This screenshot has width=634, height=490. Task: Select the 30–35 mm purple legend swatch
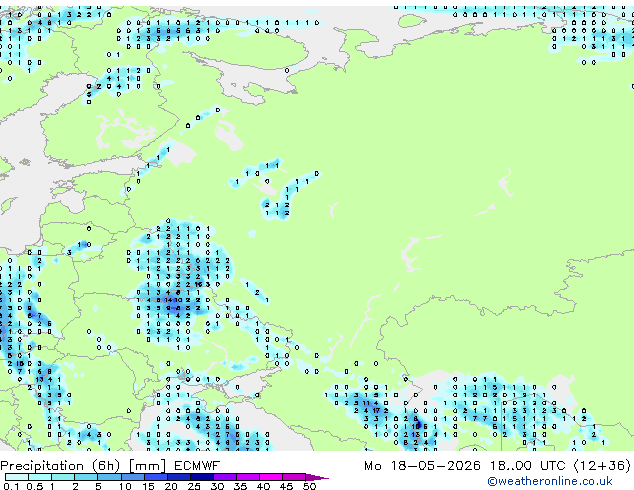(x=224, y=477)
